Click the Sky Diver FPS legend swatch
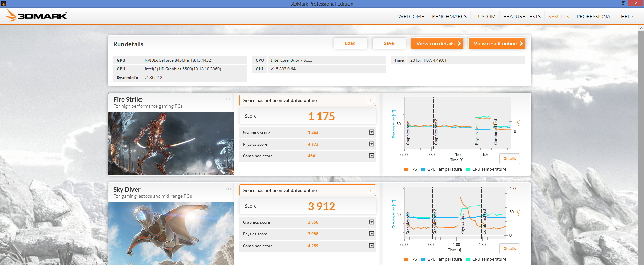 [x=406, y=259]
